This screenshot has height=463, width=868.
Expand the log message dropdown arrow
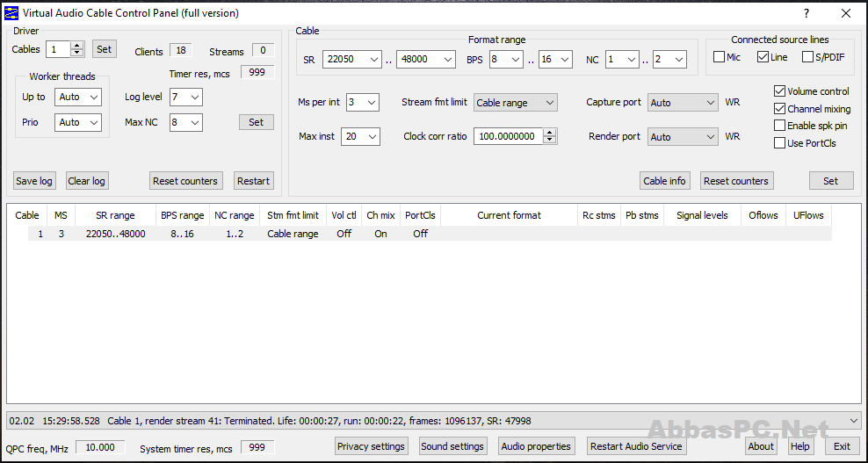[854, 421]
